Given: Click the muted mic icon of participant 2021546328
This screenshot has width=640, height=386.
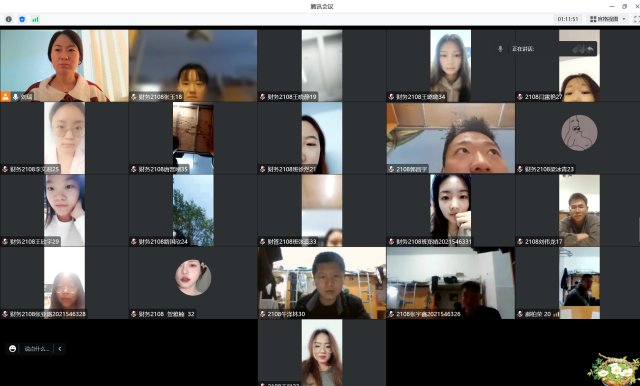Looking at the screenshot, I should point(5,314).
